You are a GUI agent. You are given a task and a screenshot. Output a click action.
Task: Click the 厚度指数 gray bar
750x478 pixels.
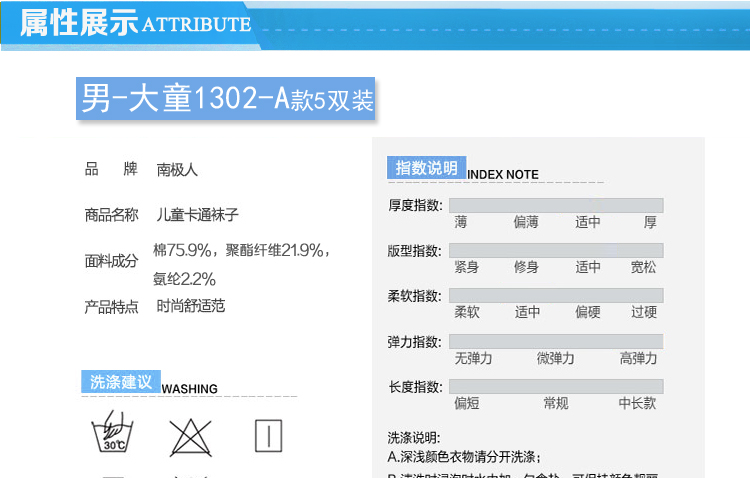pos(556,205)
